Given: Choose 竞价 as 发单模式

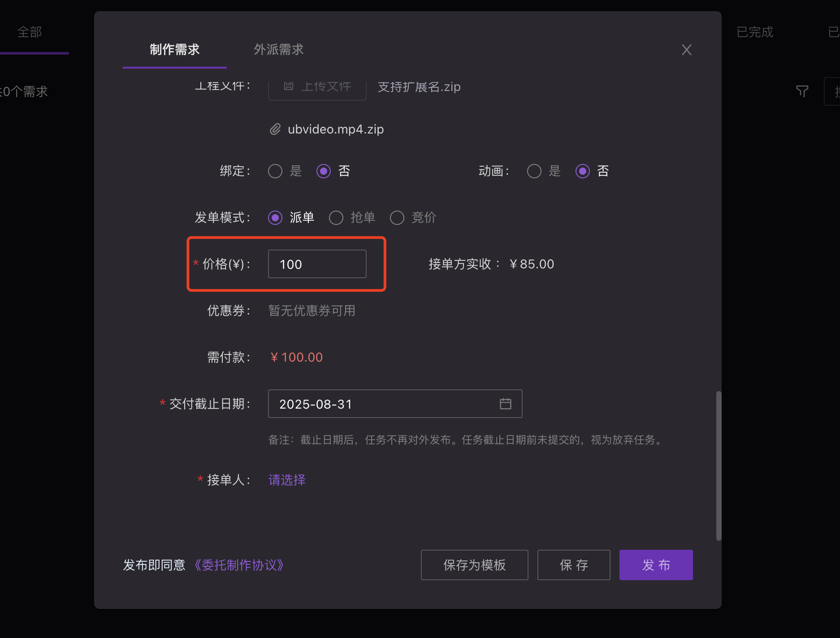Looking at the screenshot, I should (397, 218).
